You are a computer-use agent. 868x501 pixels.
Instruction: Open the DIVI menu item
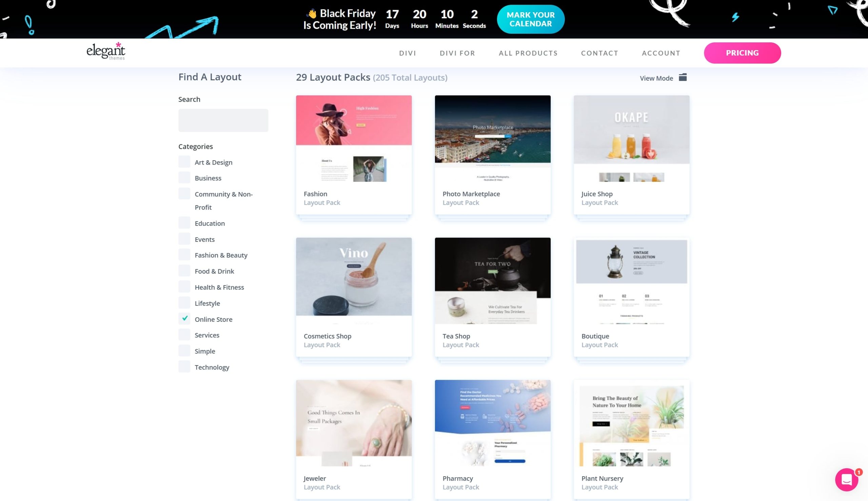tap(408, 53)
